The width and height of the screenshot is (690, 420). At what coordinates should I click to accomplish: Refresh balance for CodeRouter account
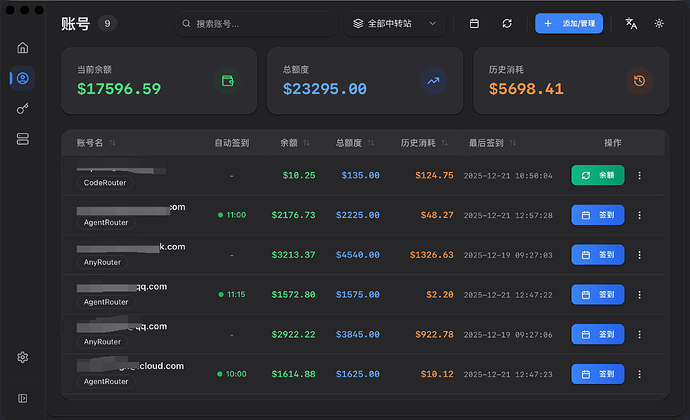point(598,175)
